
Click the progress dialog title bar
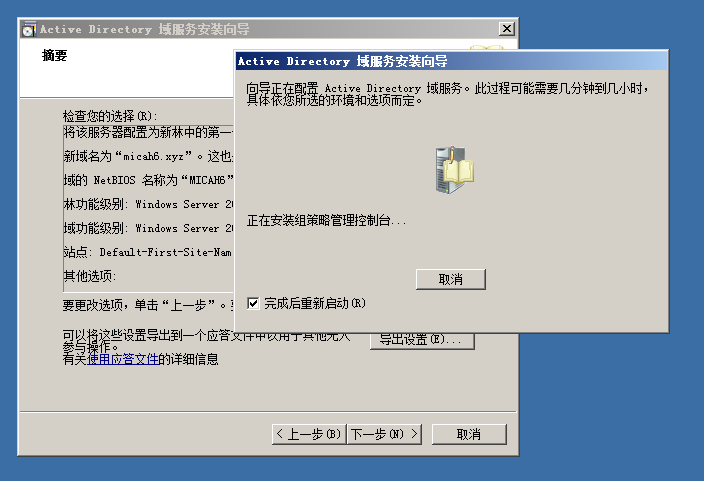pos(452,61)
